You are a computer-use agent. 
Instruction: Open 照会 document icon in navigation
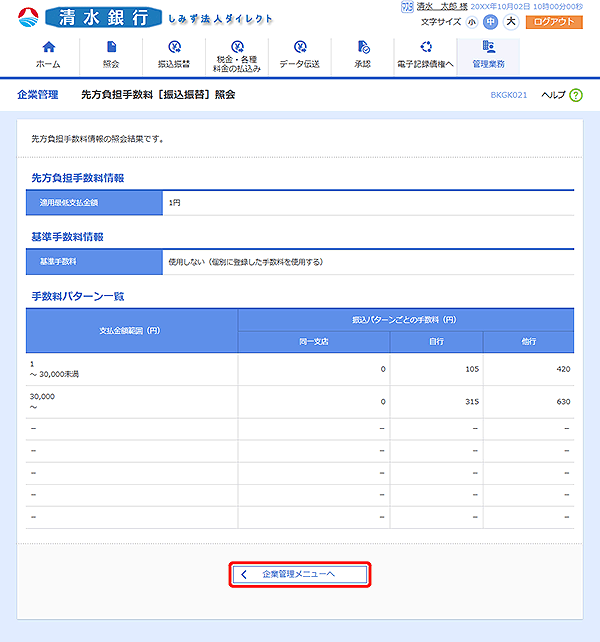(x=110, y=48)
